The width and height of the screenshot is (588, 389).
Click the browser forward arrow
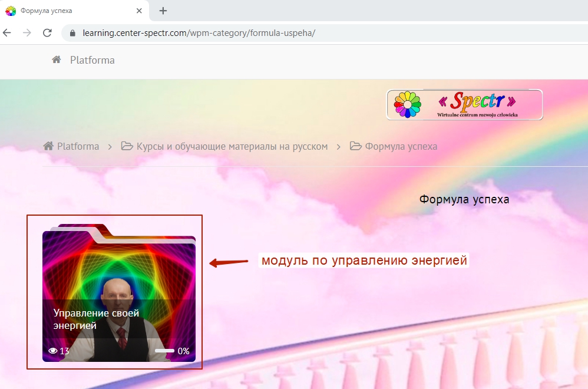[27, 33]
